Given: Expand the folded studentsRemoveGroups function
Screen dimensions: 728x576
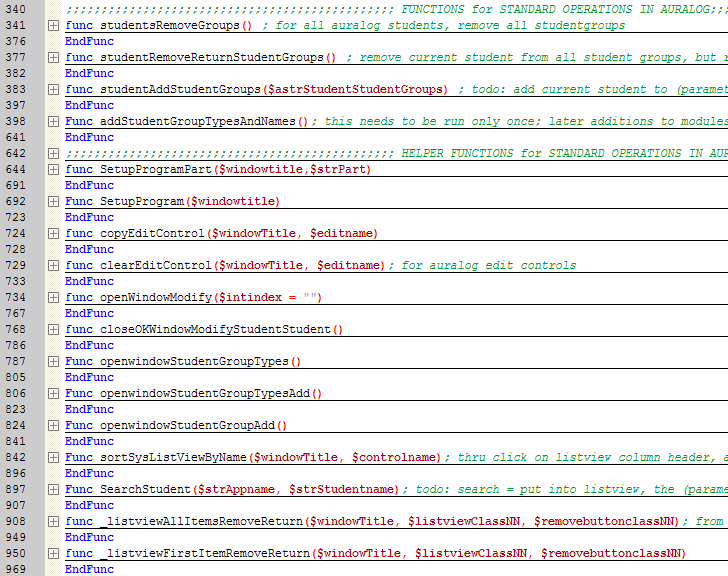Looking at the screenshot, I should 53,25.
